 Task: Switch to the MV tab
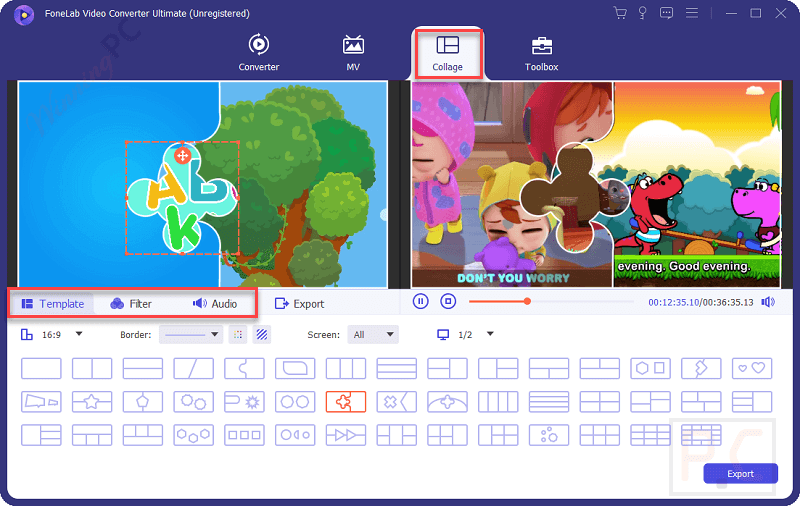point(353,53)
